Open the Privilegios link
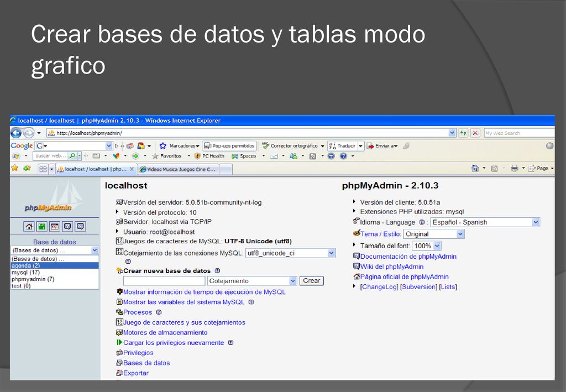Screen dimensions: 566x392 (x=138, y=353)
